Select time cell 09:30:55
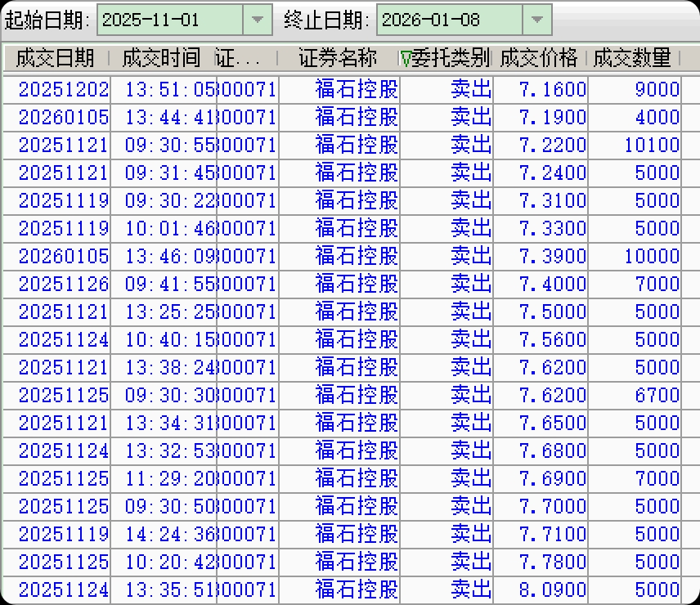The image size is (700, 605). tap(164, 145)
